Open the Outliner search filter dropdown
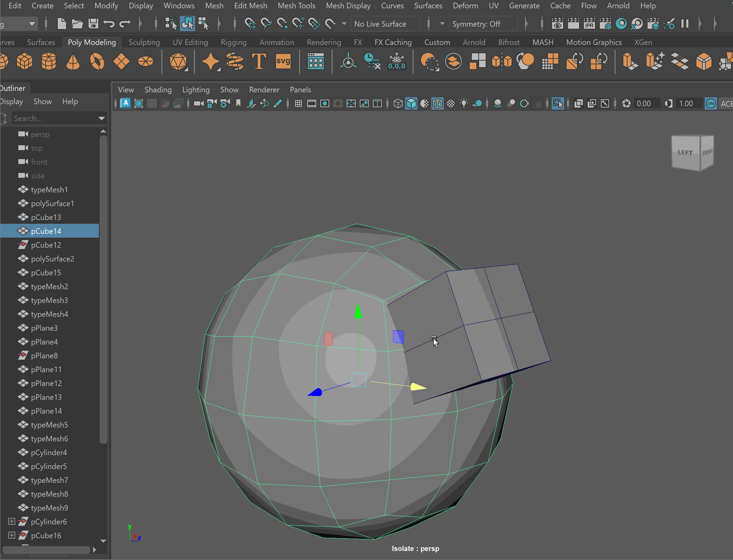Image resolution: width=733 pixels, height=560 pixels. pos(101,119)
